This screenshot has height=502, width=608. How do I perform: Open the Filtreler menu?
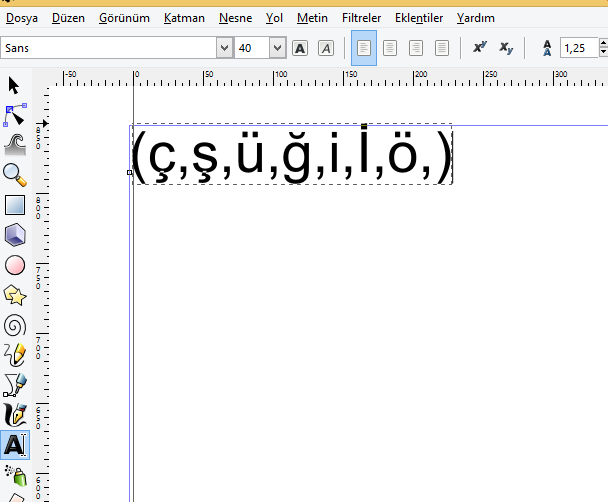[360, 18]
